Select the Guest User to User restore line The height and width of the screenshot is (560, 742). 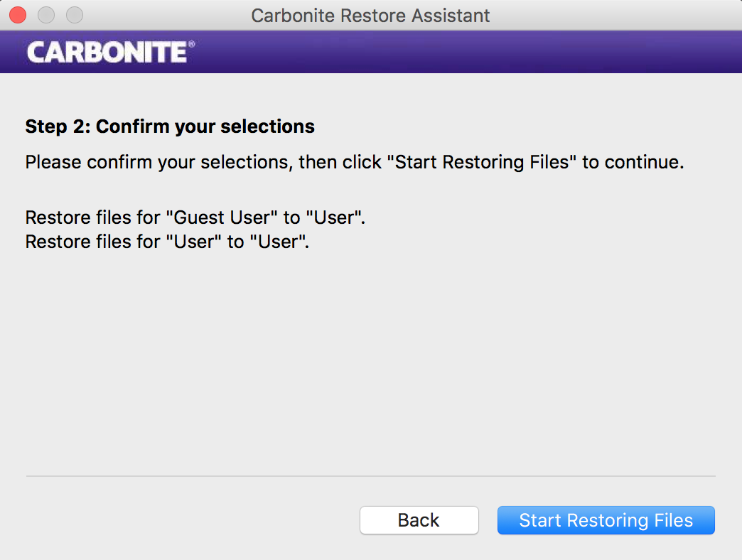(x=195, y=217)
